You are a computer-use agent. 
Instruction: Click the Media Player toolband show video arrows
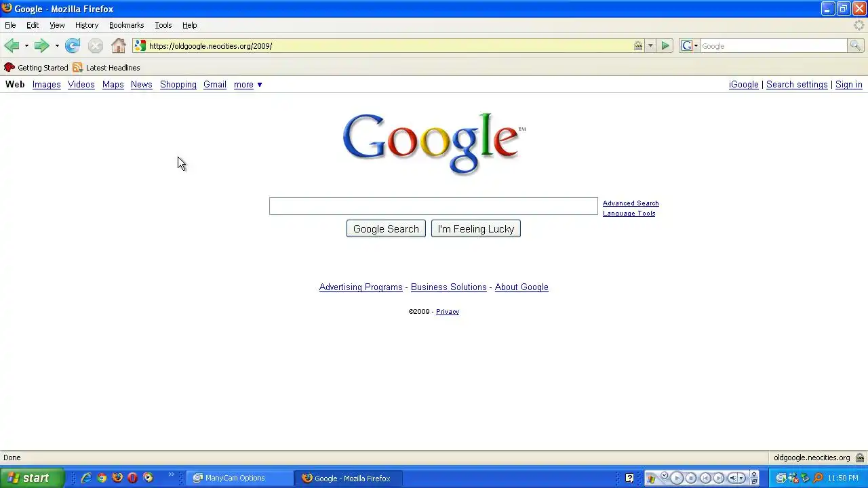(754, 474)
